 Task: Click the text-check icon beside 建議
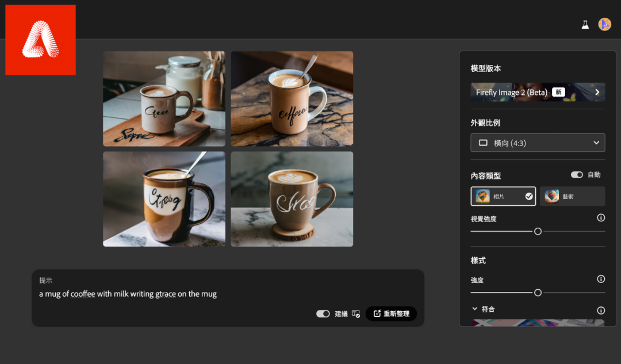pos(356,314)
